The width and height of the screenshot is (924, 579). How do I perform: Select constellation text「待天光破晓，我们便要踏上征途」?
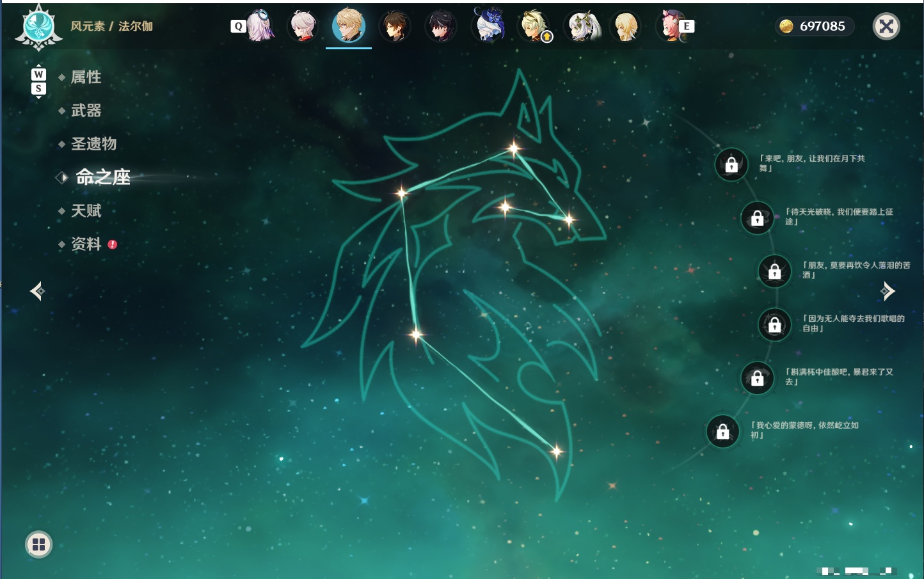839,216
